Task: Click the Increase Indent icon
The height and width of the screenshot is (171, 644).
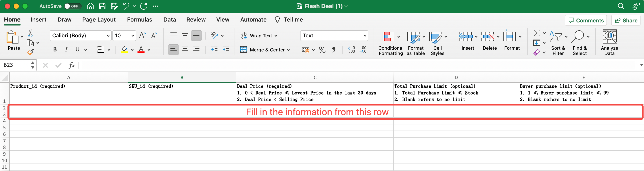Action: [226, 50]
